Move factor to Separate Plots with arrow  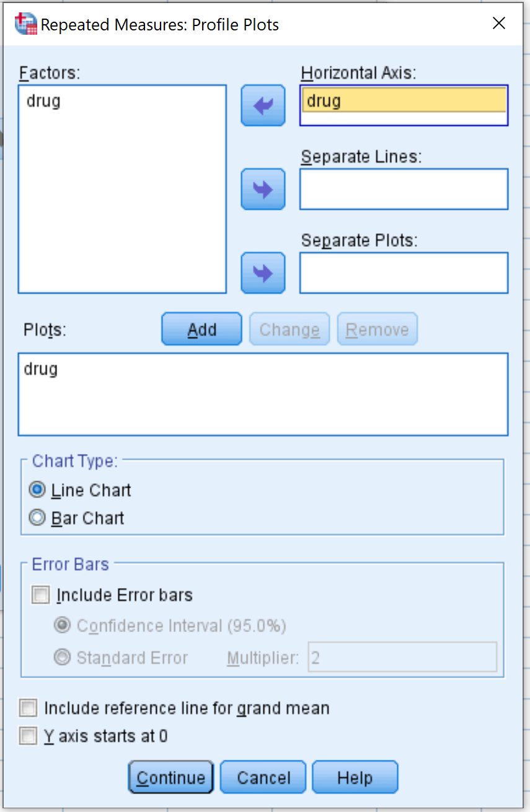pos(263,273)
